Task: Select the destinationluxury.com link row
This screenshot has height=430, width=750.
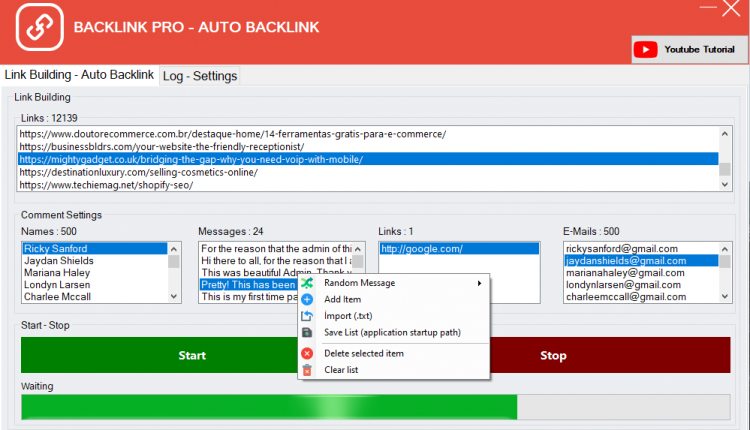Action: pyautogui.click(x=368, y=172)
